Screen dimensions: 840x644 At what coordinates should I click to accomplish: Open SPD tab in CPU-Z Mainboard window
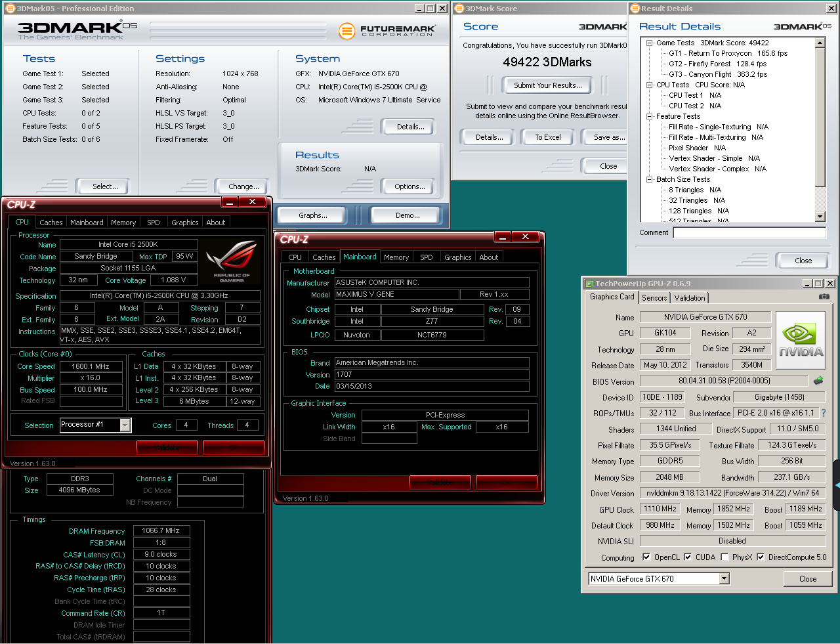click(427, 257)
